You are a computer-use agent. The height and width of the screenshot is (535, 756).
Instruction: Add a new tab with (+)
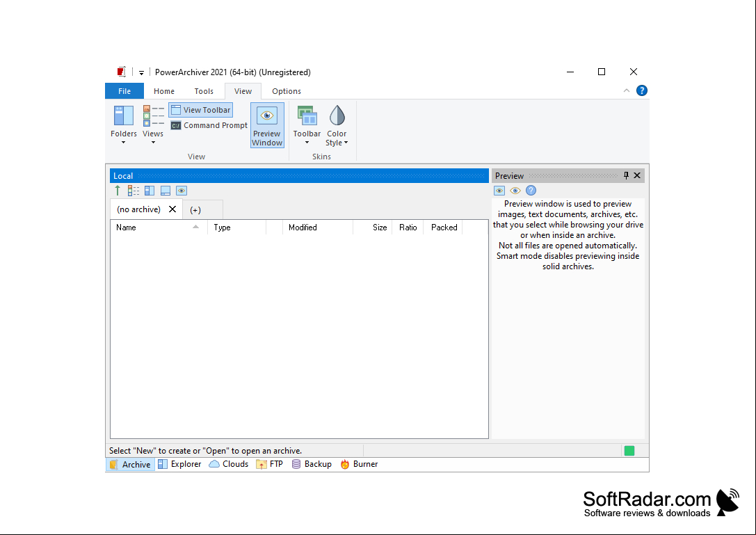point(195,210)
